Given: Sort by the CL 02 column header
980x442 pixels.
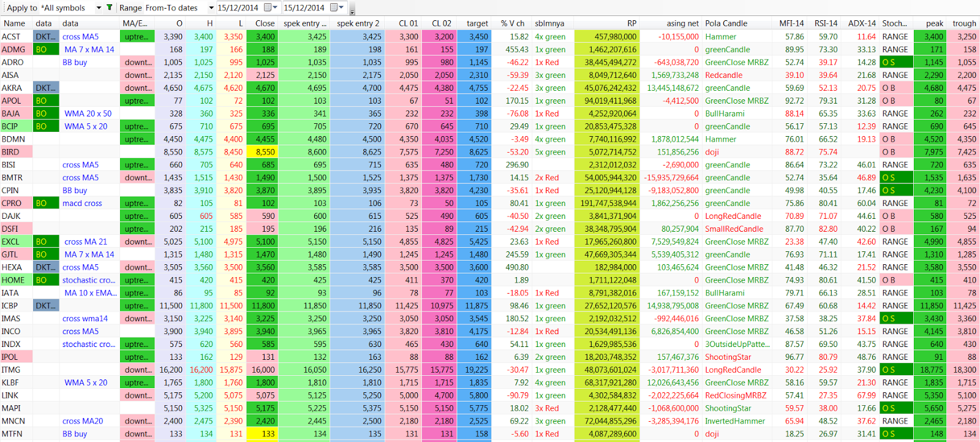Looking at the screenshot, I should point(439,23).
